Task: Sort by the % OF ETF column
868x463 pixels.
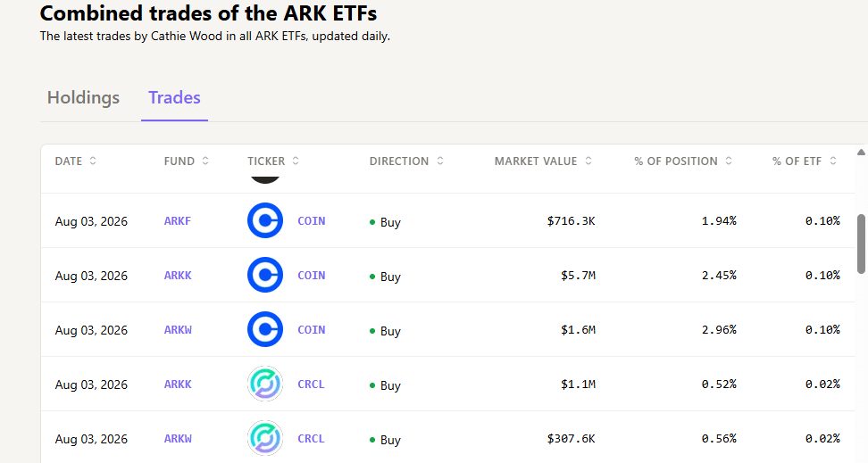Action: pos(833,161)
